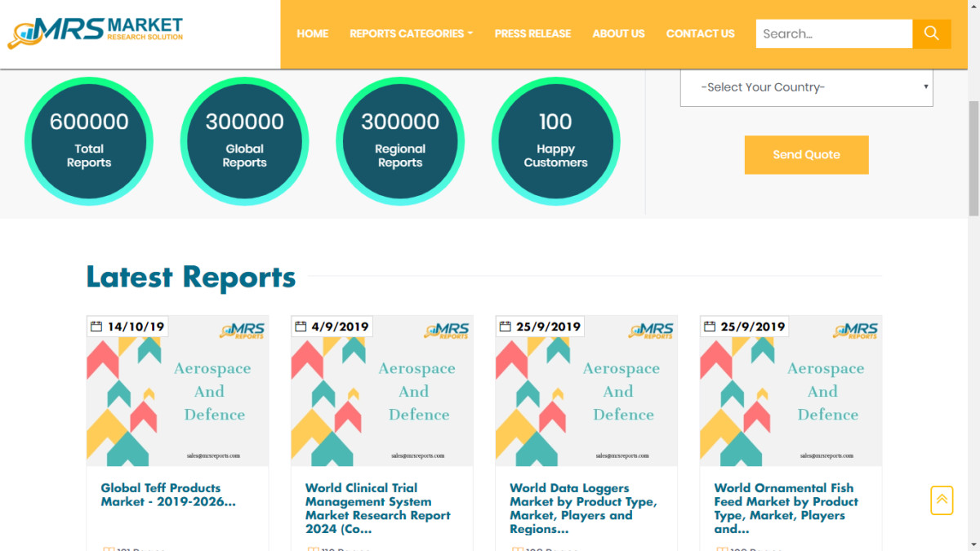Click MRS Reports logo on Teff Products thumbnail
The height and width of the screenshot is (551, 980).
coord(242,331)
